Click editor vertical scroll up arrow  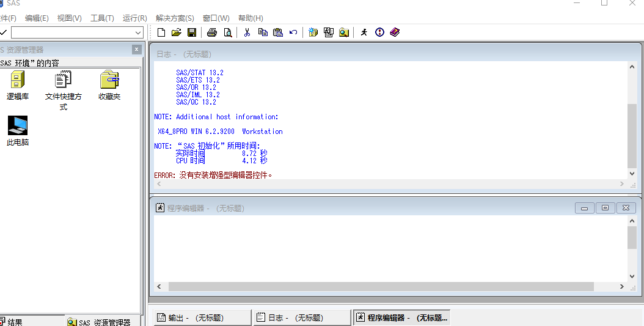(632, 221)
